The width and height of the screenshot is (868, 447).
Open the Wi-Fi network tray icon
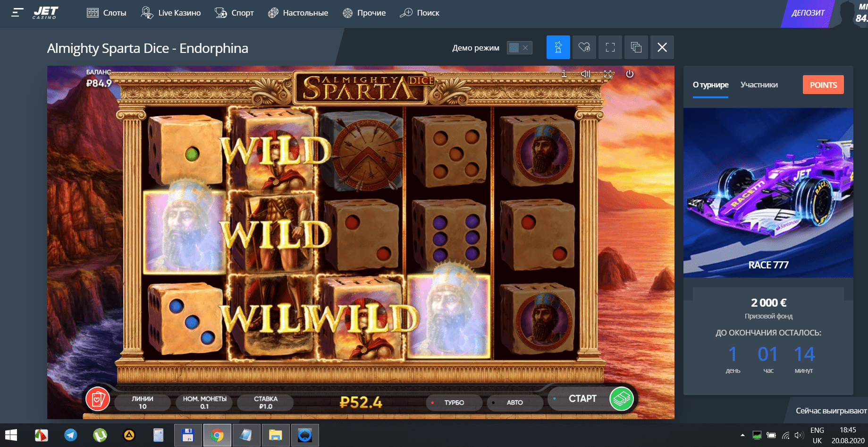pos(785,435)
